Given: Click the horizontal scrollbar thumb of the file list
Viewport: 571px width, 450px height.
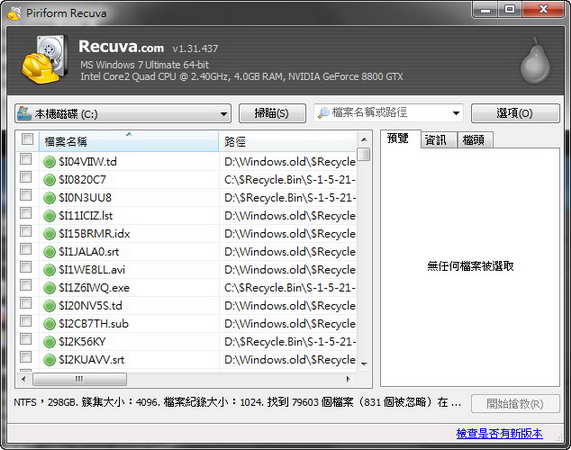Looking at the screenshot, I should click(x=80, y=379).
